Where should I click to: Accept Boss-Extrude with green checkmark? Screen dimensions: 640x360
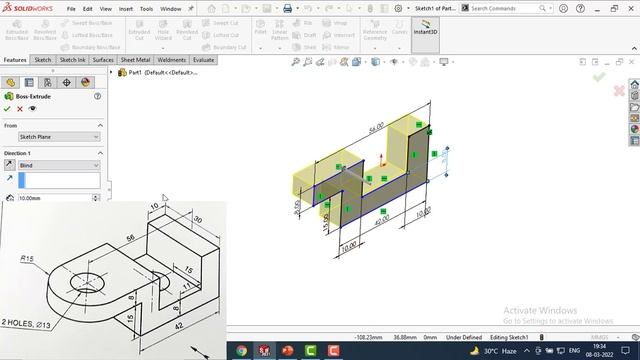tap(7, 109)
